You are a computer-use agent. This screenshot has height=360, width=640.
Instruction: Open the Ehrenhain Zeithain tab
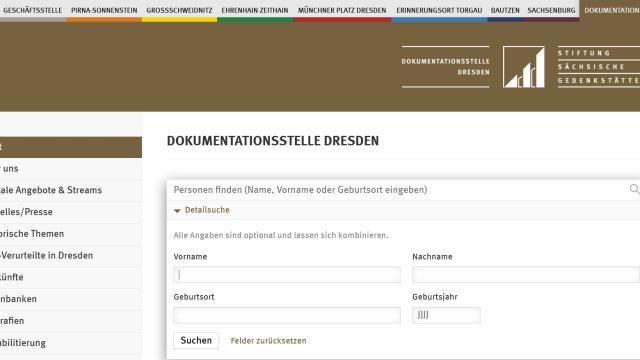(x=255, y=10)
